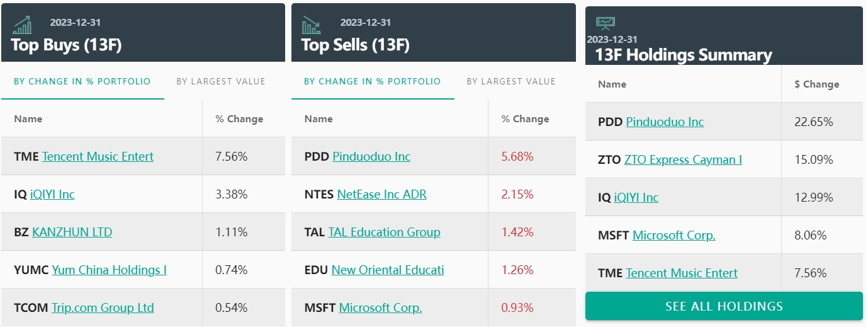Open Microsoft Corp. link in Holdings Summary
Image resolution: width=868 pixels, height=327 pixels.
pyautogui.click(x=674, y=235)
